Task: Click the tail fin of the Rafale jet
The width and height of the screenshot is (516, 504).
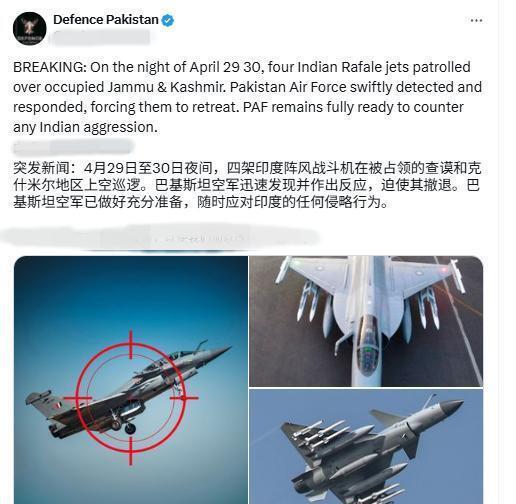Action: (x=40, y=399)
